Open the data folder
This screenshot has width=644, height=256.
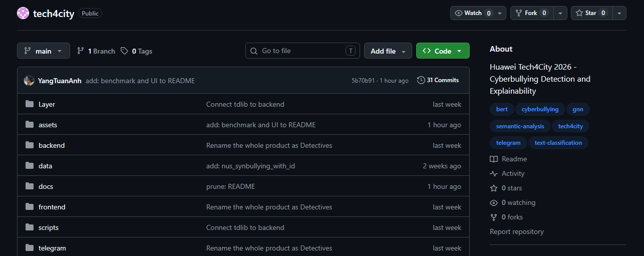point(45,166)
